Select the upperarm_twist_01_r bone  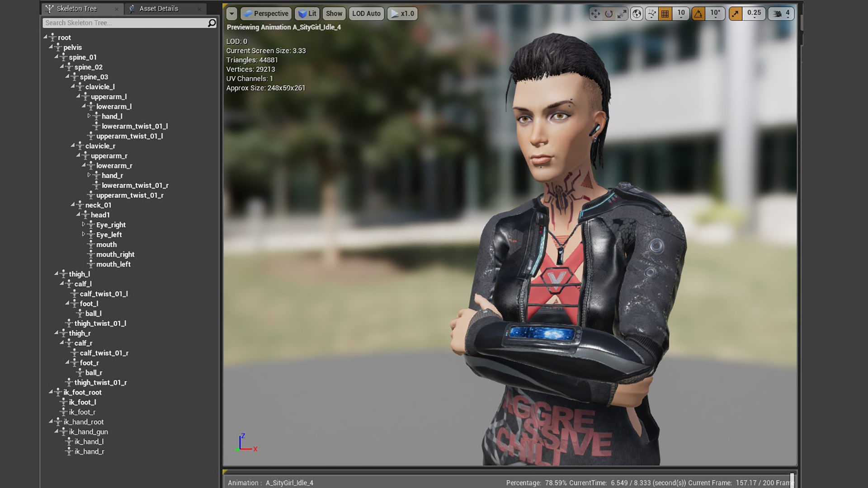coord(130,195)
